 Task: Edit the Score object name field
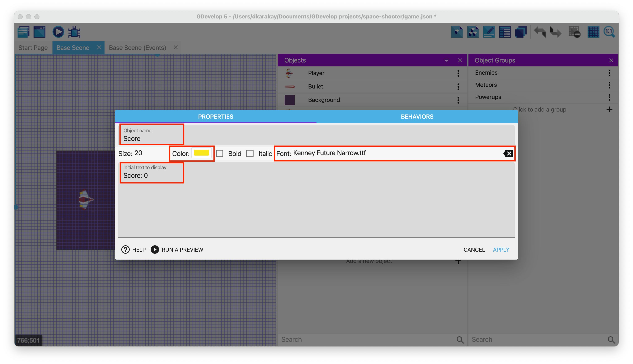(152, 138)
